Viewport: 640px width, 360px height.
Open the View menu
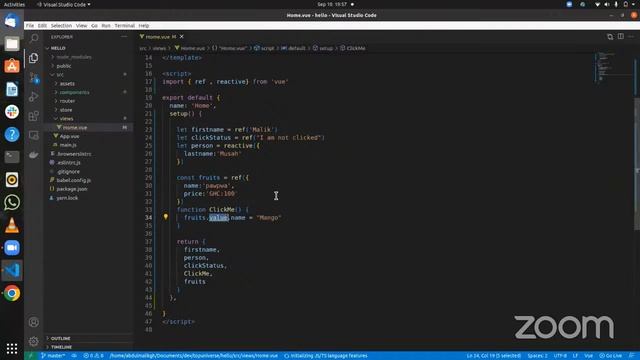pyautogui.click(x=81, y=25)
